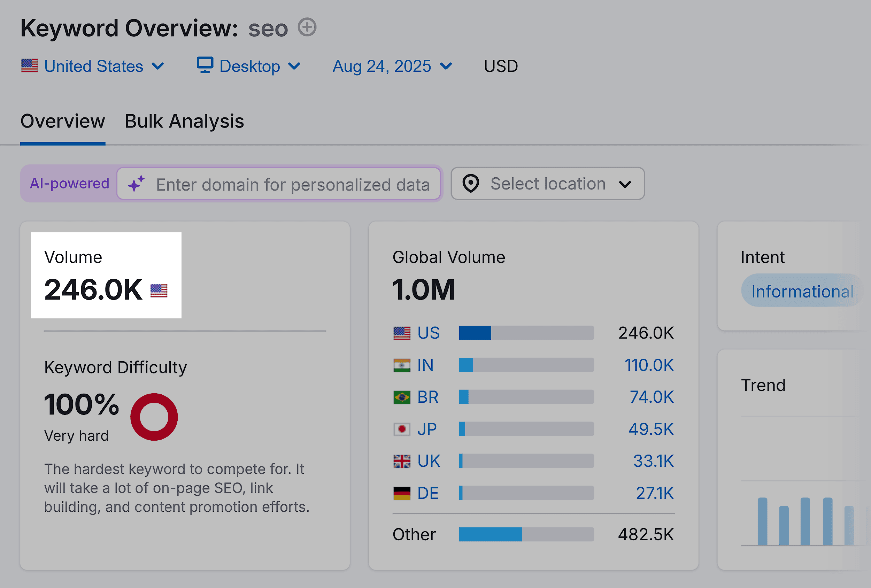Click the Brazil flag icon

[402, 397]
